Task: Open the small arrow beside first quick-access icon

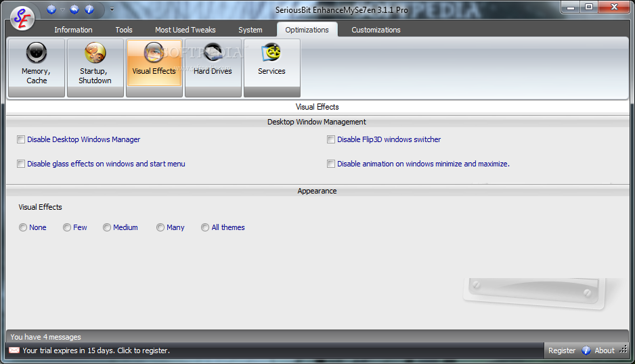Action: tap(62, 9)
